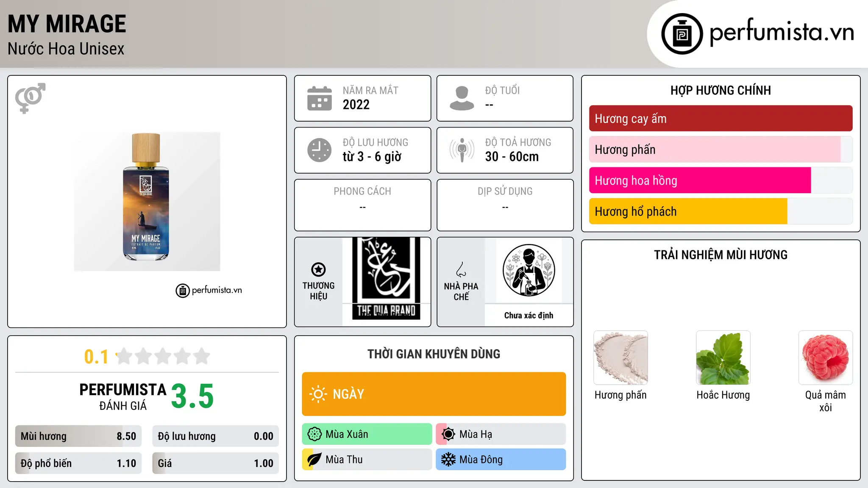
Task: Click the Giá 1.00 score bar
Action: [215, 463]
